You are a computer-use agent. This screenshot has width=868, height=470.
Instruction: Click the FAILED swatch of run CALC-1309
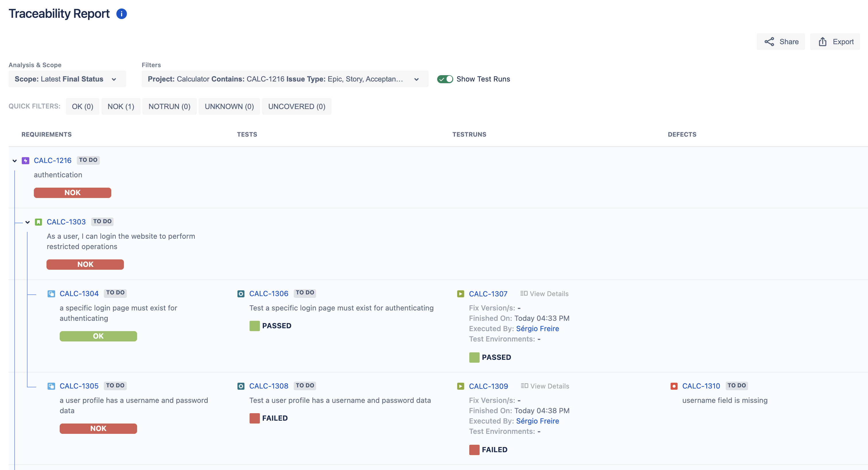pos(474,450)
